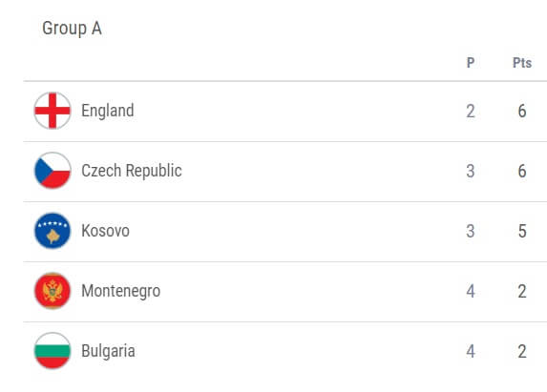Image resolution: width=547 pixels, height=392 pixels.
Task: Select Kosovo's played value 3
Action: [471, 231]
